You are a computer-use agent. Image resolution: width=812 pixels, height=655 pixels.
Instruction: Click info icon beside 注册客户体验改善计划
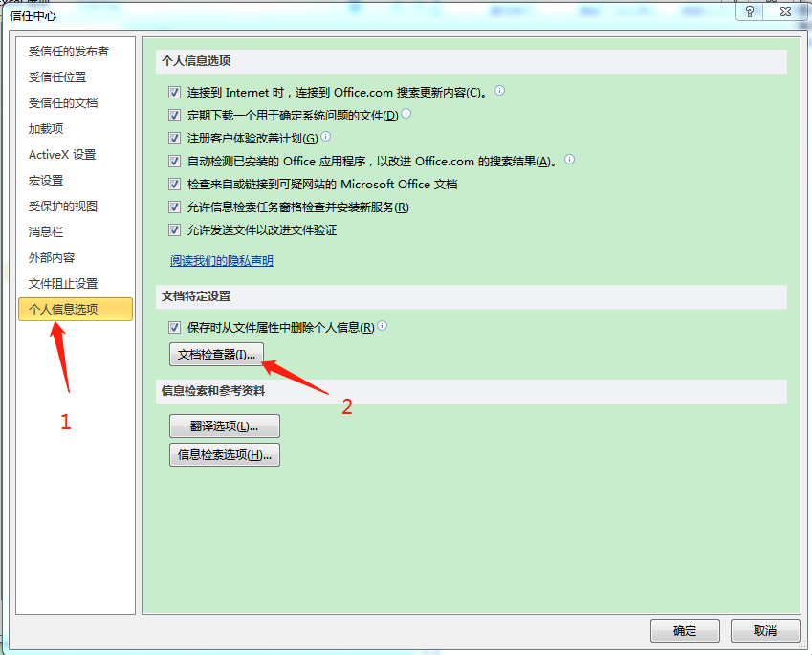pyautogui.click(x=326, y=136)
